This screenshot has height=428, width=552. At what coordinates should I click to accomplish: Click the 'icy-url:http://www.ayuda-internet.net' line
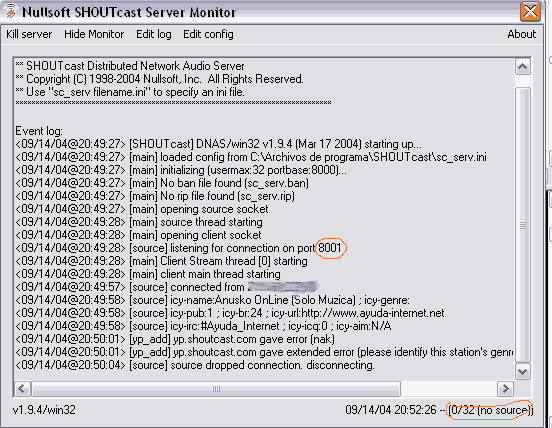pyautogui.click(x=230, y=313)
